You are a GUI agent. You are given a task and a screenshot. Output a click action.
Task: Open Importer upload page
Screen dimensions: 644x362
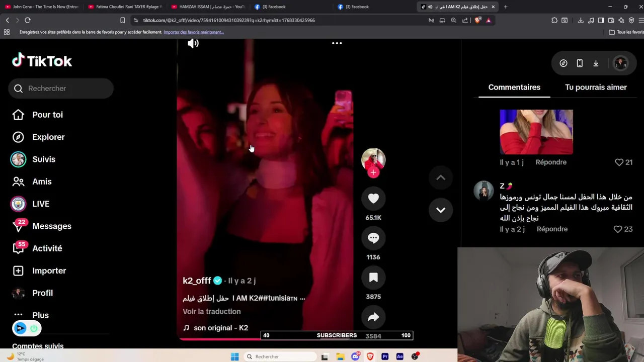(x=49, y=270)
